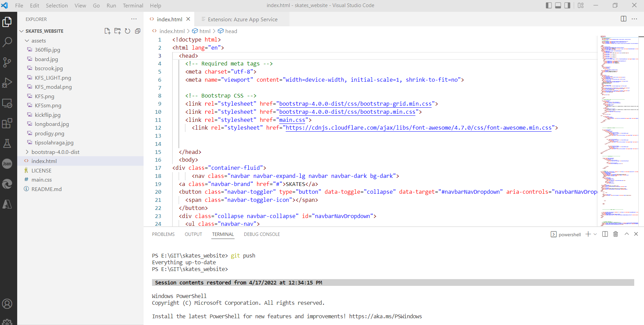This screenshot has height=325, width=644.
Task: Open the LICENSE file
Action: [80, 171]
